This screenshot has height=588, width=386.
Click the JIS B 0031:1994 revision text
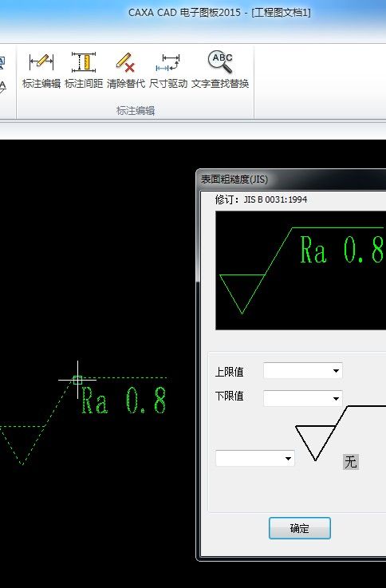coord(275,199)
